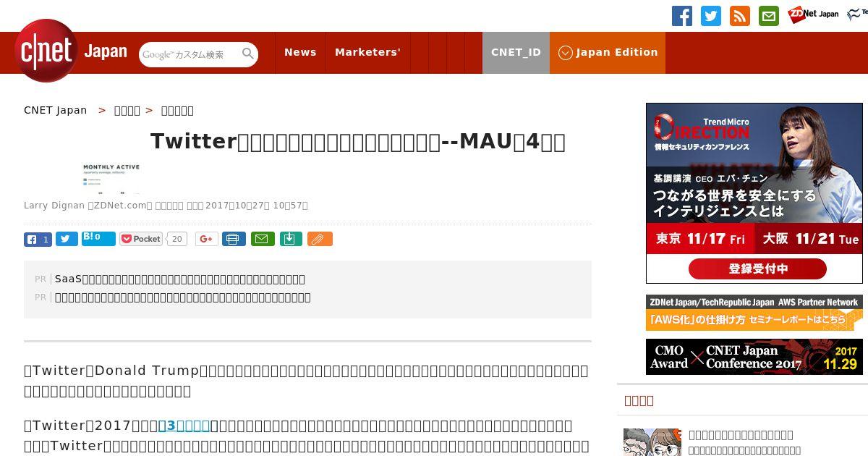Click the red registration button in TrendMicro ad
This screenshot has height=456, width=868.
pyautogui.click(x=757, y=269)
